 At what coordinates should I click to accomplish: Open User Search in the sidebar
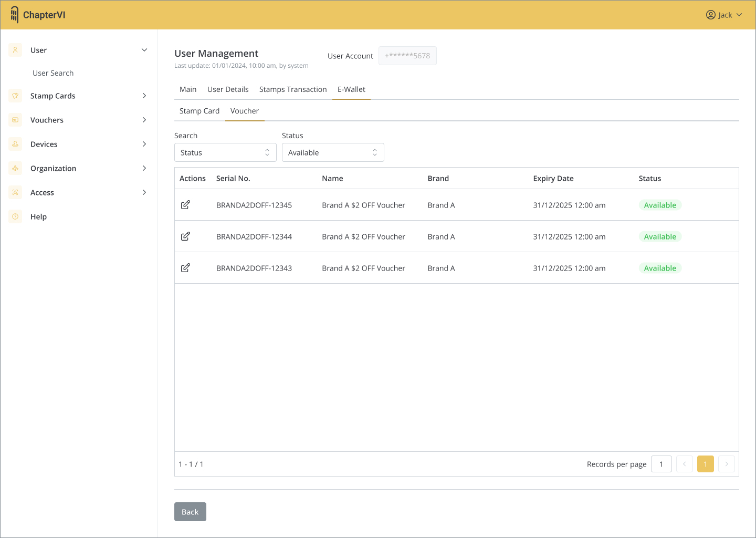(x=53, y=73)
